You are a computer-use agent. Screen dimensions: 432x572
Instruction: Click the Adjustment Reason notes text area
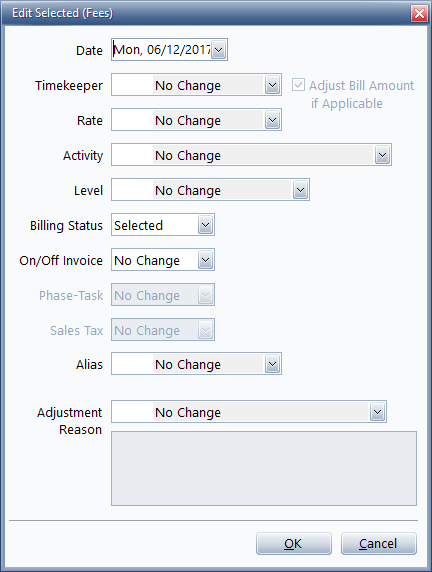[264, 468]
